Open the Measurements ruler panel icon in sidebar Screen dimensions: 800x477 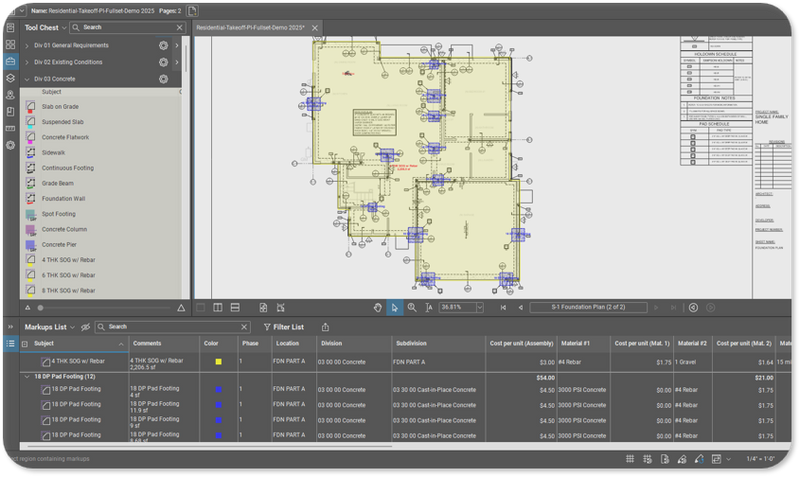tap(10, 128)
